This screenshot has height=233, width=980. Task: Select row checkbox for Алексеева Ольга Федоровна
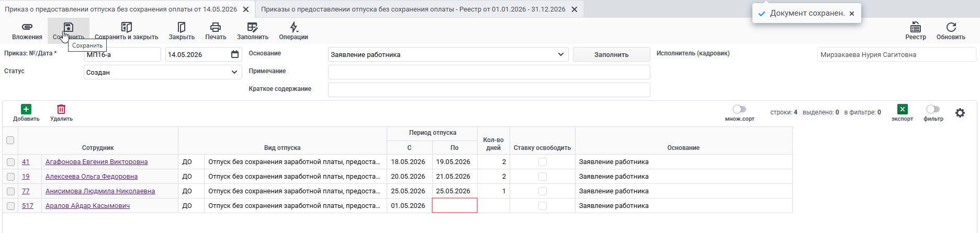10,177
